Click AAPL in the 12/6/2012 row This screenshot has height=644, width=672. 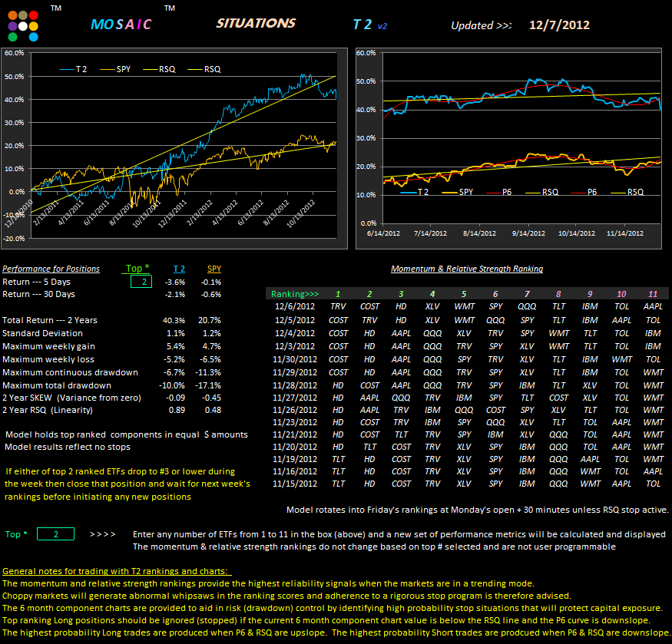pos(653,306)
